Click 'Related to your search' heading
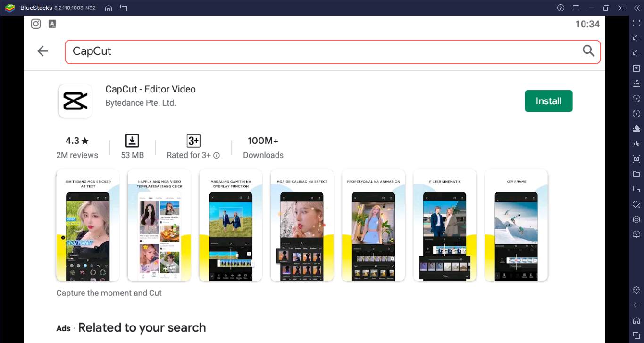The height and width of the screenshot is (343, 644). [142, 327]
